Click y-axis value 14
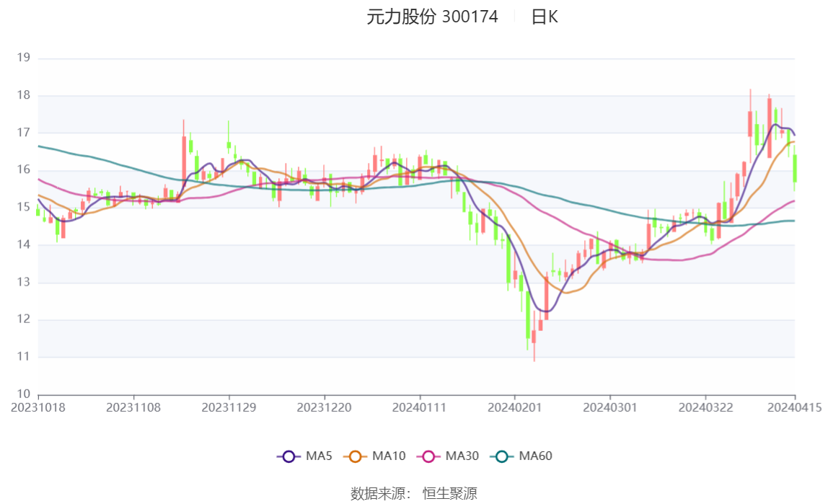828x504 pixels. tap(24, 245)
